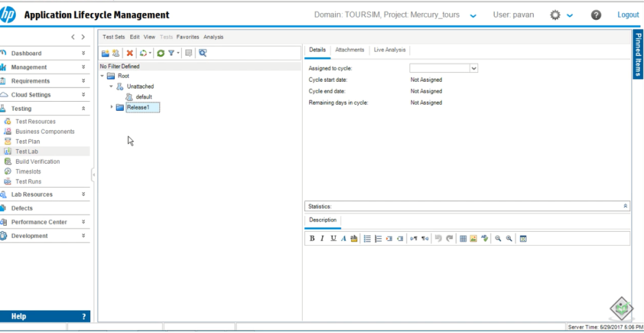Open Test Plan module
Screen dimensions: 644x333
(x=28, y=141)
